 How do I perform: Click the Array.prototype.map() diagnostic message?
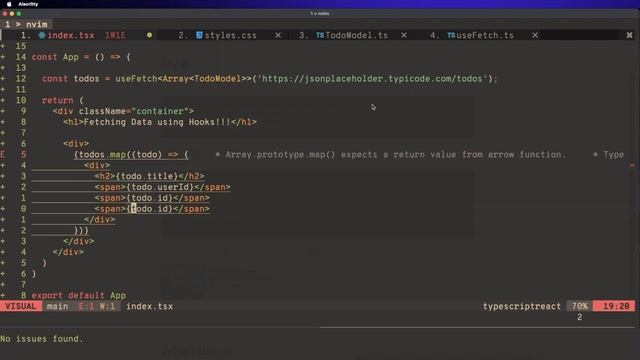click(391, 155)
